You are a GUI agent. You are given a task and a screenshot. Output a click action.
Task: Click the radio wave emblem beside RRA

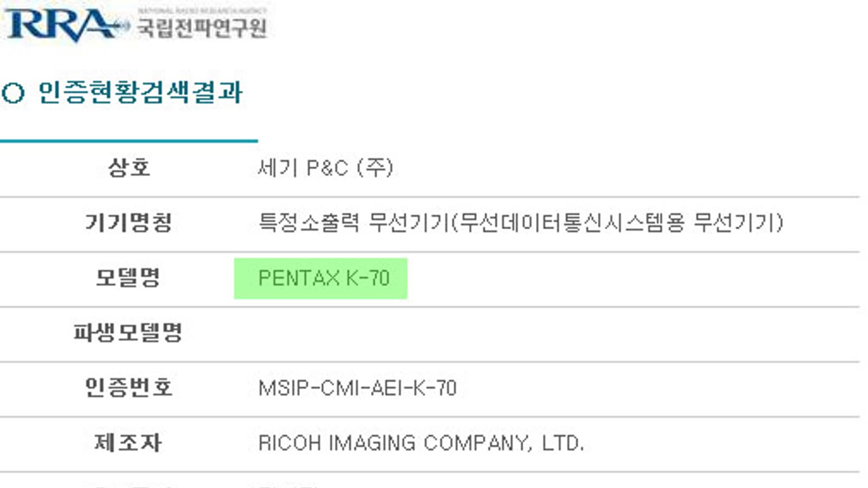[124, 25]
